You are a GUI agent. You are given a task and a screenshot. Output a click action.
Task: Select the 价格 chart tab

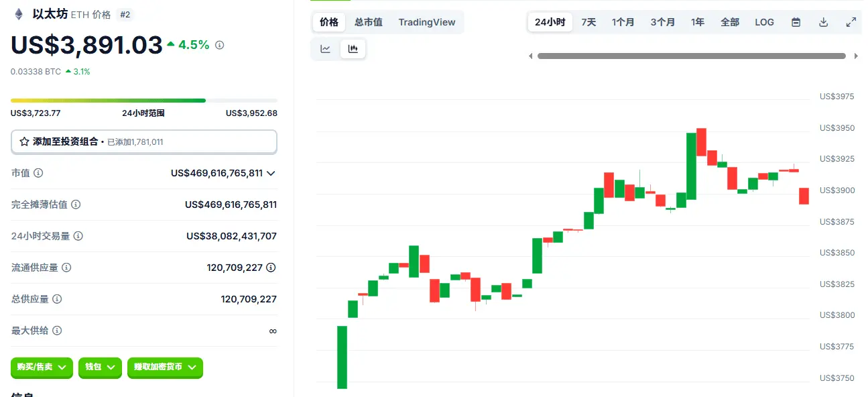point(329,22)
